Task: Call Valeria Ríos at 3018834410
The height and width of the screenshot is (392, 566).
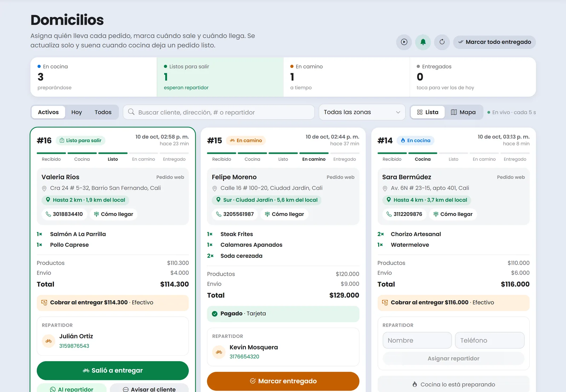Action: [64, 214]
